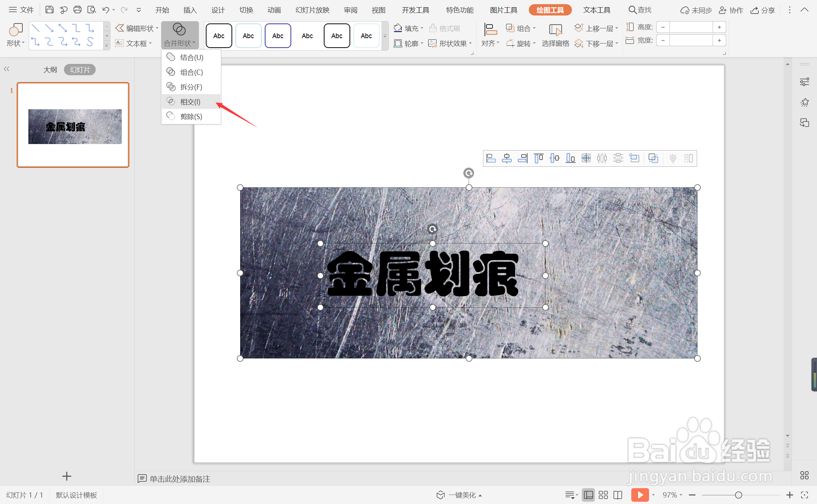
Task: Click the 未同步 sync status button
Action: (696, 10)
